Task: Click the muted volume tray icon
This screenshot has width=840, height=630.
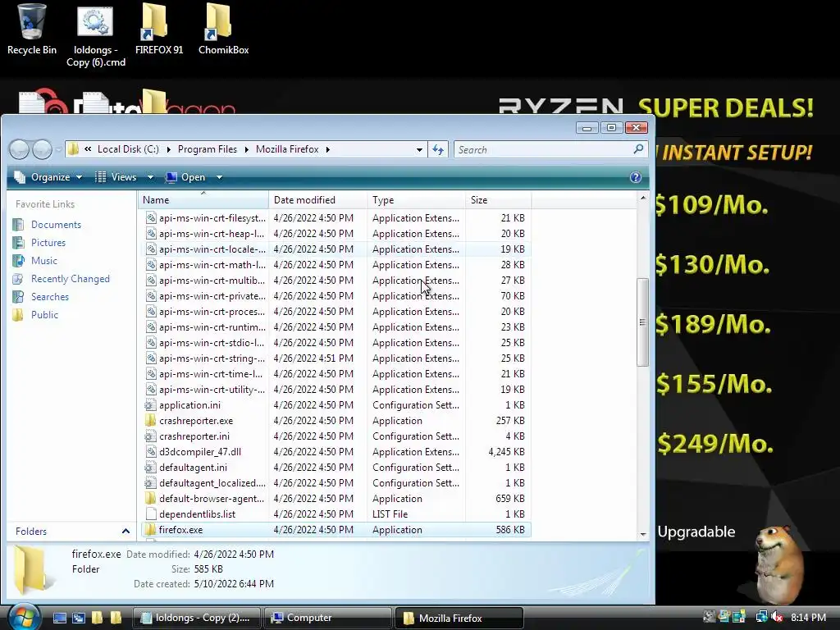Action: pos(778,617)
